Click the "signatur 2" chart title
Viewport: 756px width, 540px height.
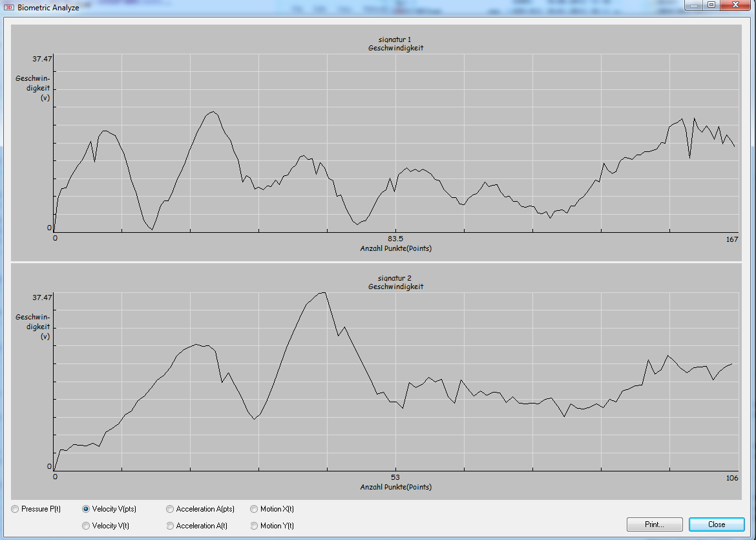click(x=395, y=278)
